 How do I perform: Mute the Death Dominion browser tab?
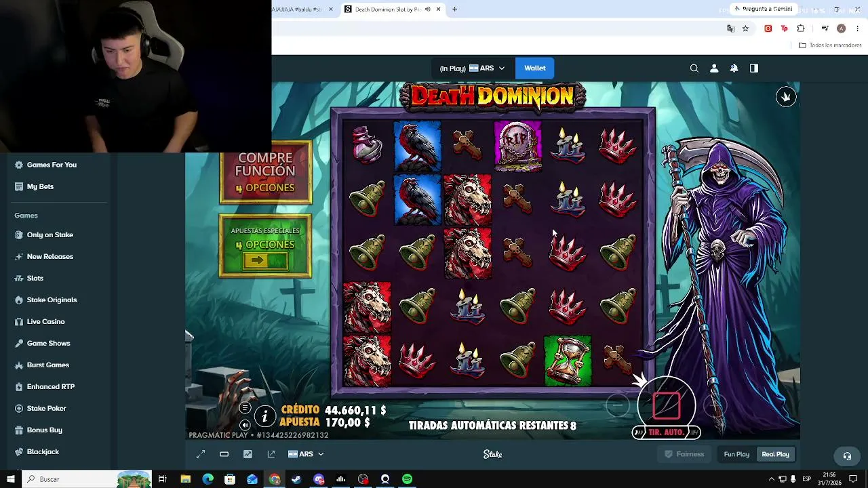(427, 9)
